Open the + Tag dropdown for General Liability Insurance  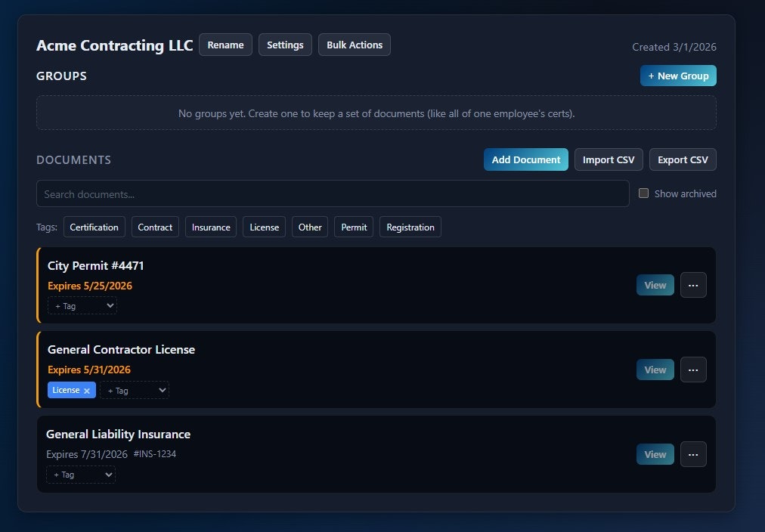coord(81,475)
